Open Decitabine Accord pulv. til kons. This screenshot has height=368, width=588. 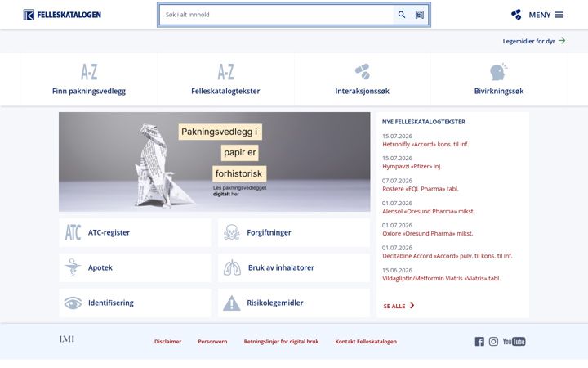point(448,256)
